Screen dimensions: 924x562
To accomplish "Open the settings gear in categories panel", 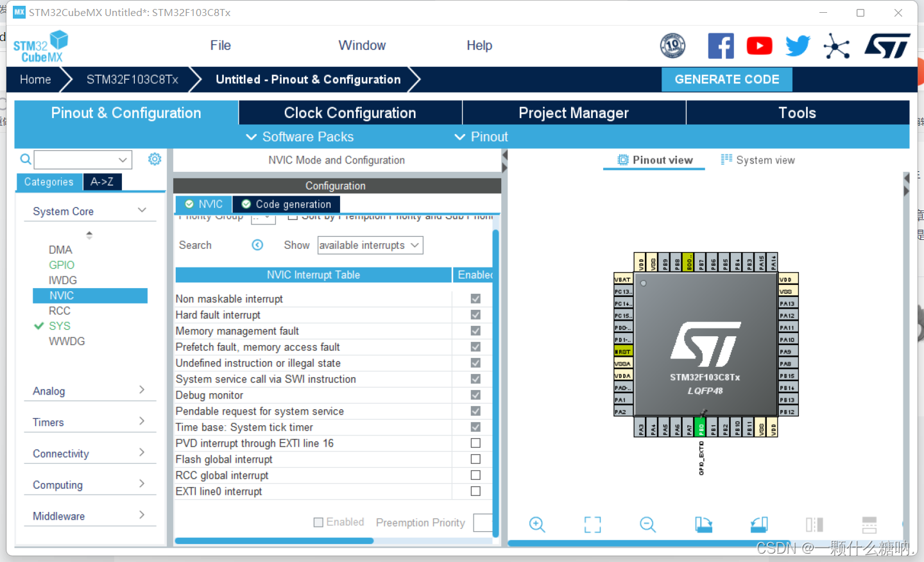I will click(x=155, y=159).
